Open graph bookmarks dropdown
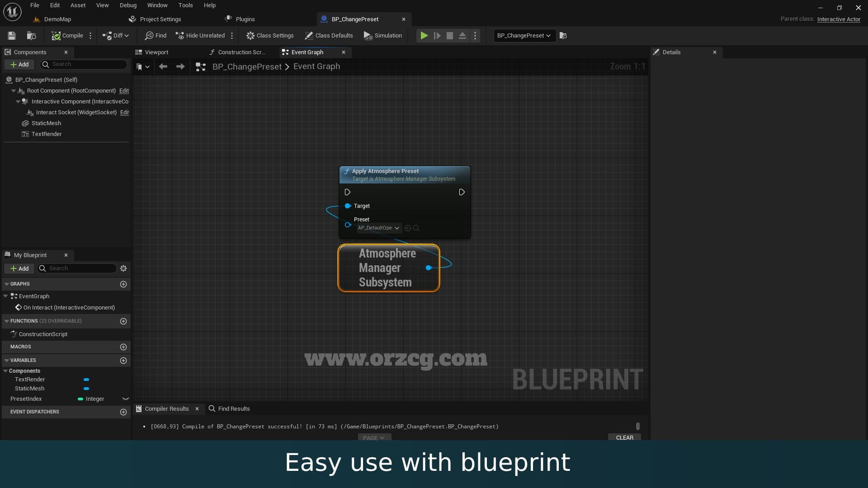The height and width of the screenshot is (488, 868). coord(143,67)
